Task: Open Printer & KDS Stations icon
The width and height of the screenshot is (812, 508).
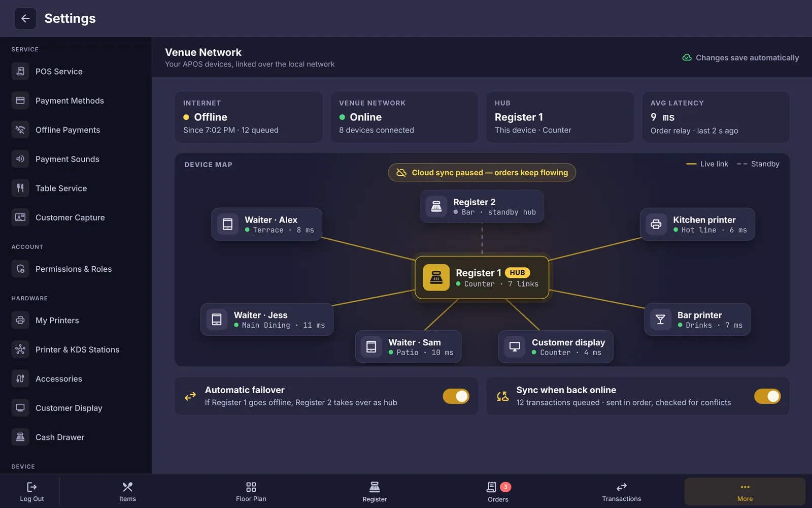Action: [x=20, y=350]
